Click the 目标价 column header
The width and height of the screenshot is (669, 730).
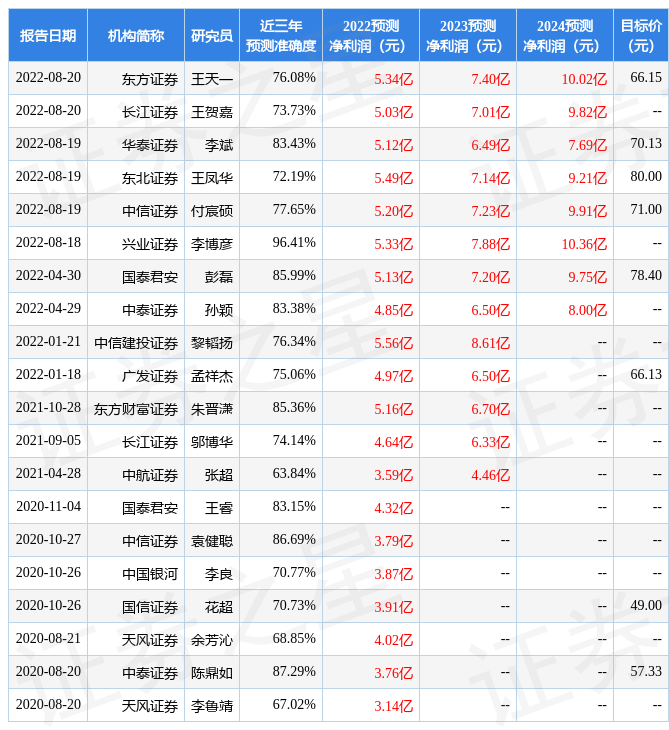(641, 35)
